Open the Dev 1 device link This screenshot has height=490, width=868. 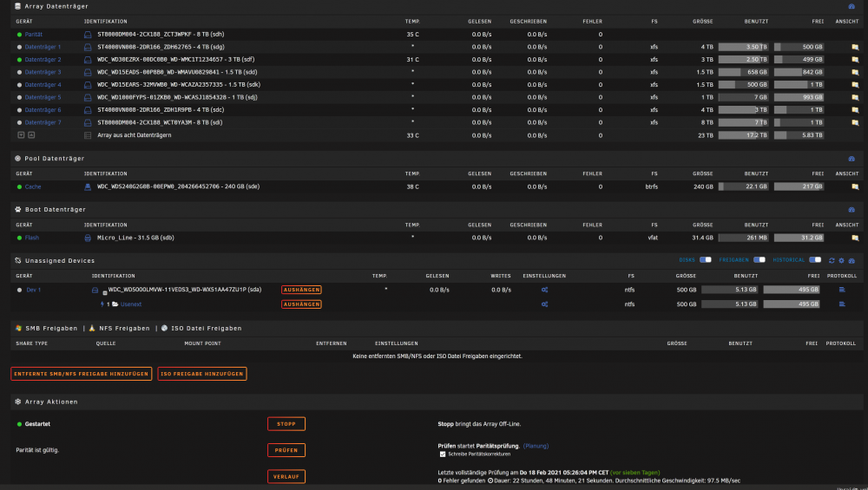pos(33,290)
